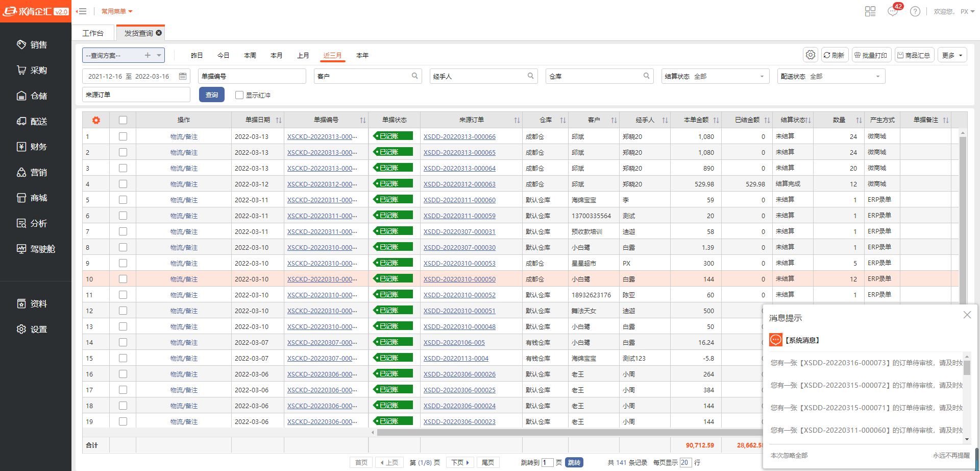980x471 pixels.
Task: Check the checkbox for row 10
Action: coord(122,279)
